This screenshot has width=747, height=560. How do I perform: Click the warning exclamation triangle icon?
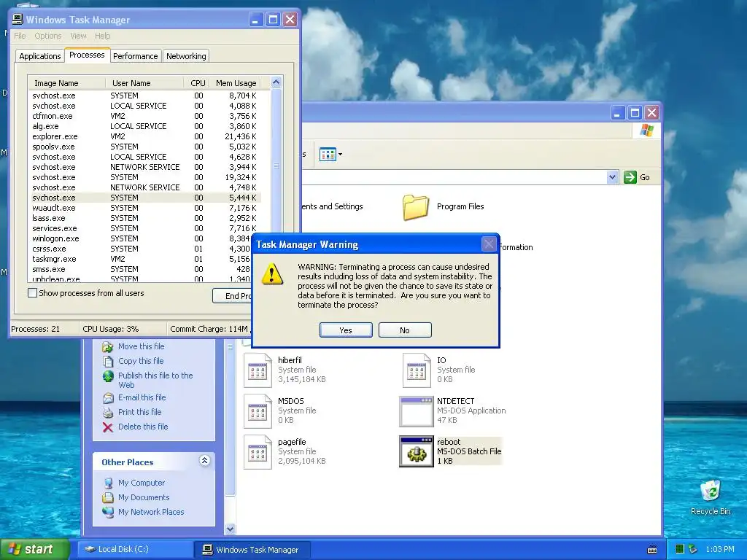(x=272, y=274)
